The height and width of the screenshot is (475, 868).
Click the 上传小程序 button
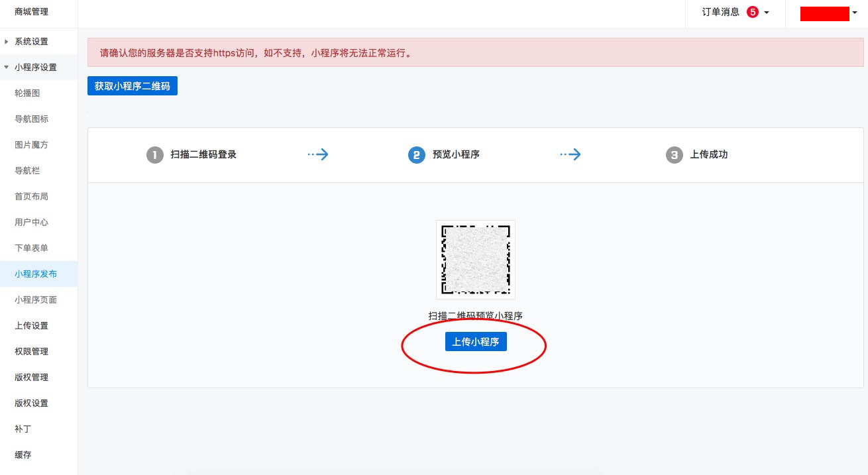point(476,342)
